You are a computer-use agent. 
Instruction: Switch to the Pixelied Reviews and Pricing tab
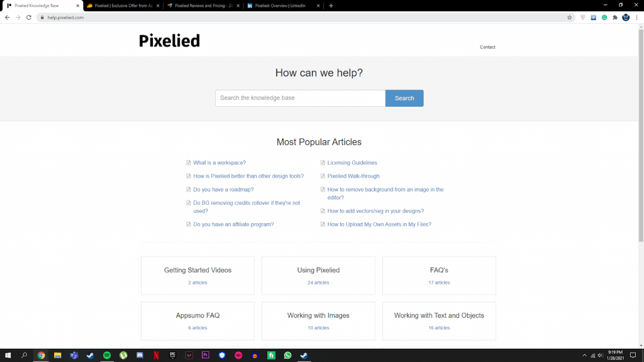(x=200, y=6)
